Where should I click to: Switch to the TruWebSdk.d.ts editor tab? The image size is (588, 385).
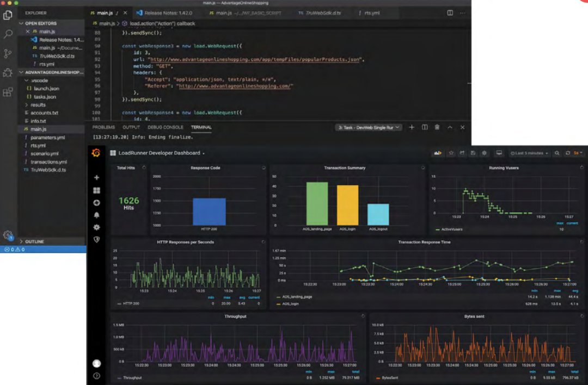click(320, 13)
